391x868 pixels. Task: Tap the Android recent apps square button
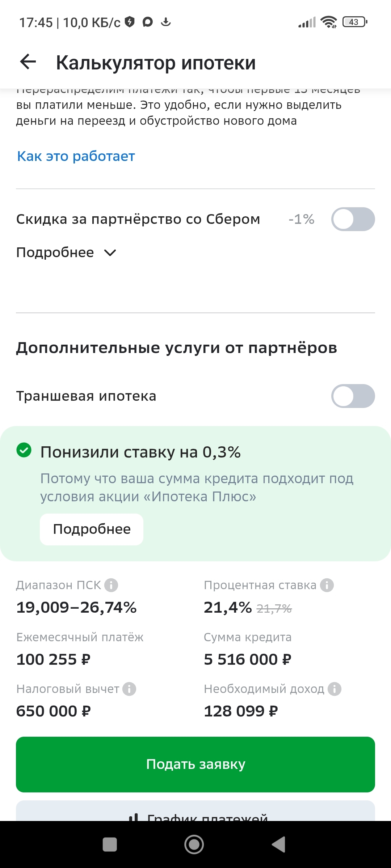click(110, 844)
